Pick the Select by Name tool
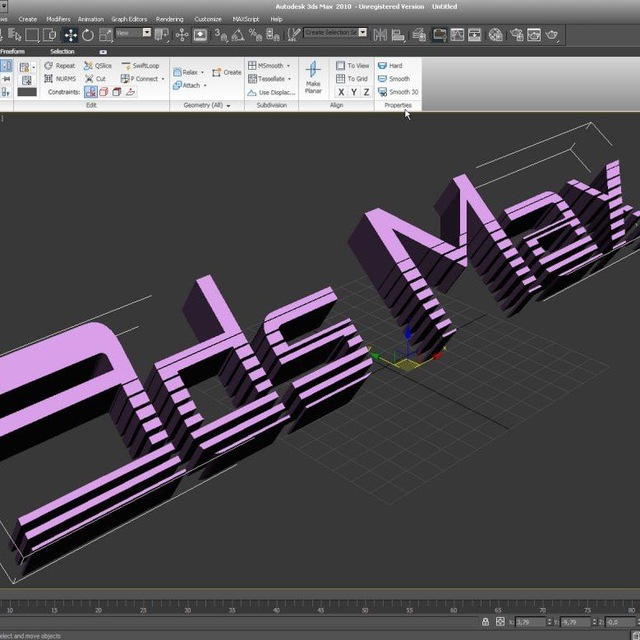Image resolution: width=640 pixels, height=640 pixels. click(15, 35)
